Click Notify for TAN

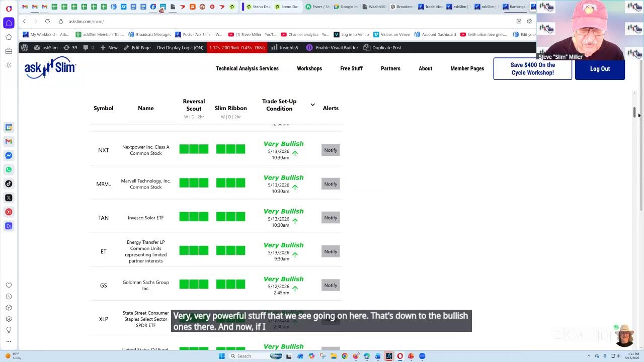point(331,218)
